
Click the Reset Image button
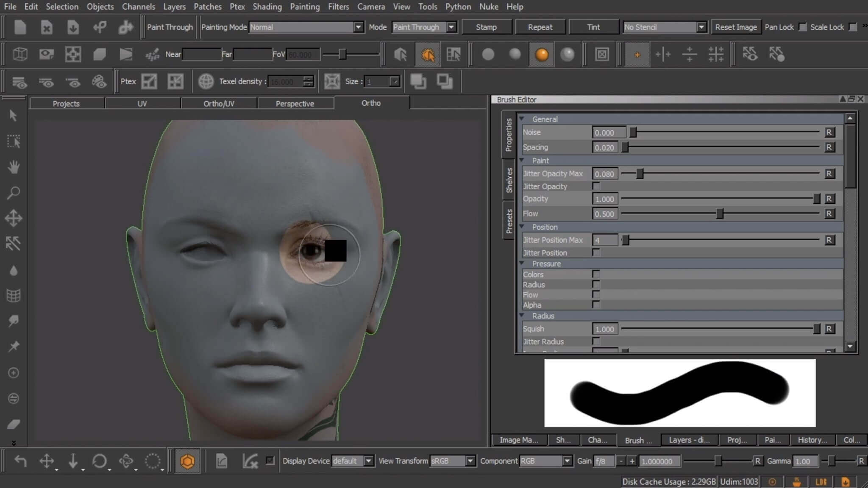click(736, 27)
